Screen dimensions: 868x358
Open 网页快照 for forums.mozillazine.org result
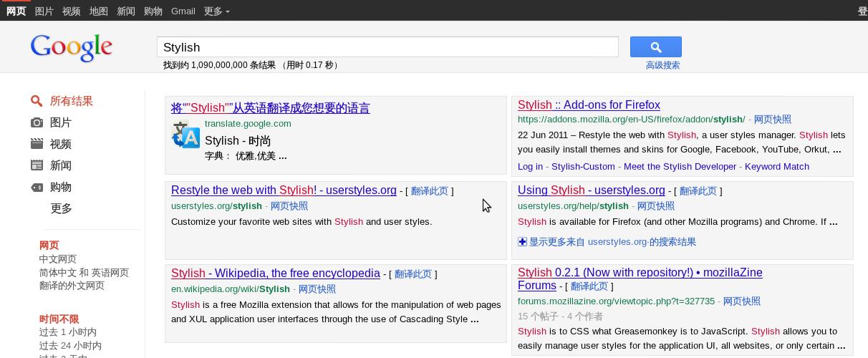pyautogui.click(x=742, y=301)
